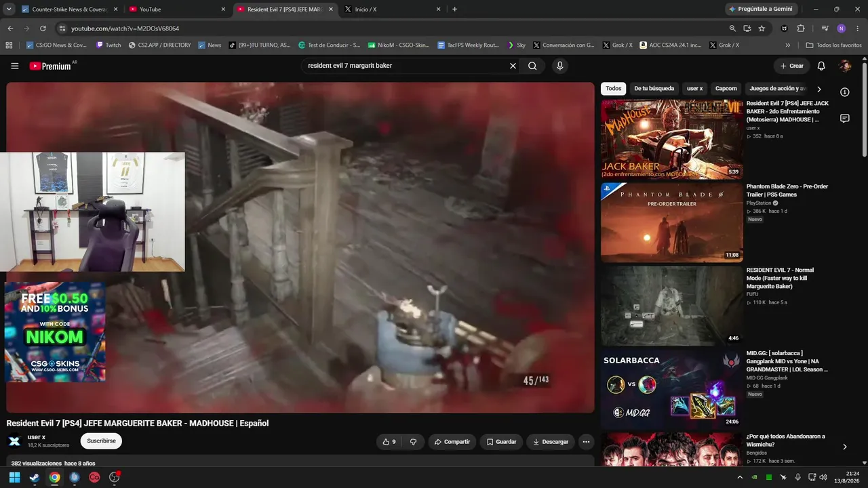
Task: Expand the overflow bookmarks chevron
Action: [x=788, y=45]
